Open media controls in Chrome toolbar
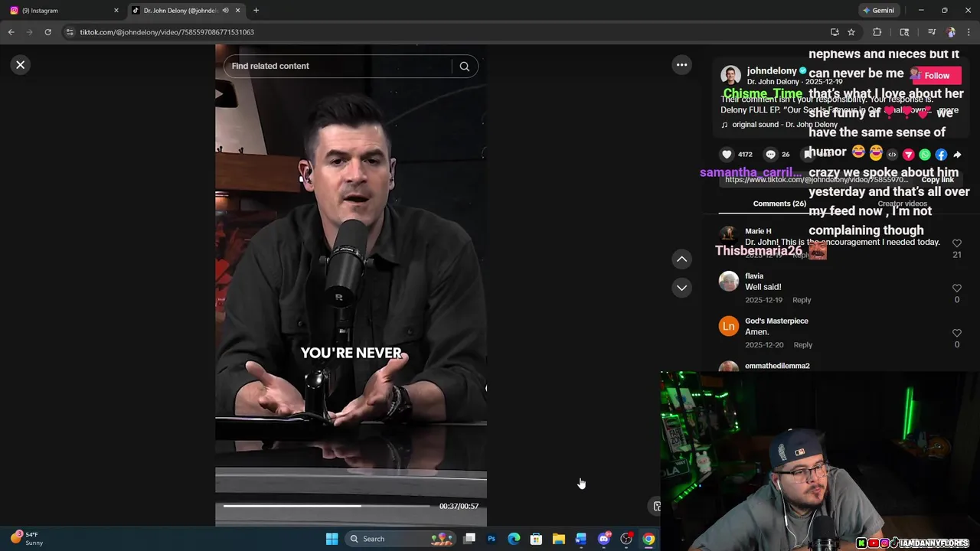Screen dimensions: 980x551 (x=932, y=32)
